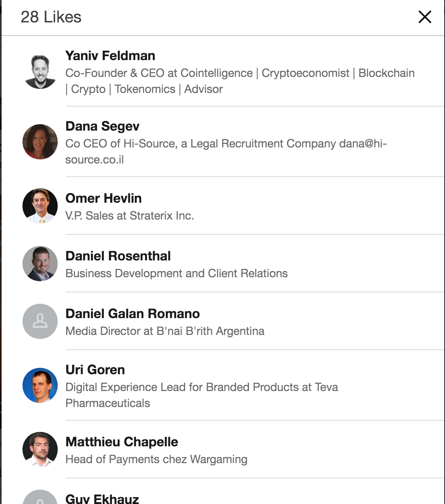445x504 pixels.
Task: Open Uri Goren's profile photo
Action: click(40, 385)
